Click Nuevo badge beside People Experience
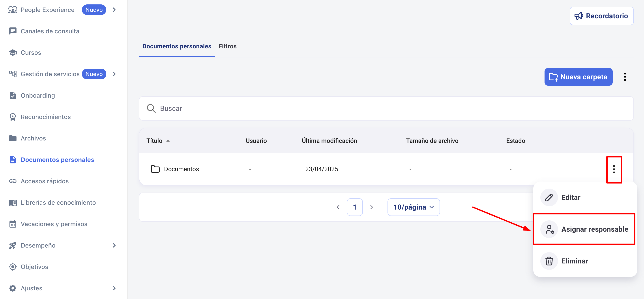644x299 pixels. tap(94, 10)
